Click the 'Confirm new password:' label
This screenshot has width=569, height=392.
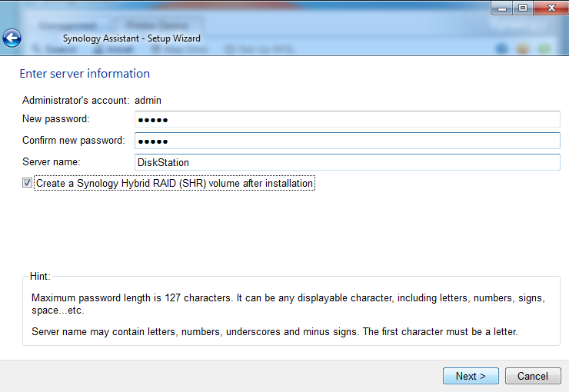pos(74,141)
